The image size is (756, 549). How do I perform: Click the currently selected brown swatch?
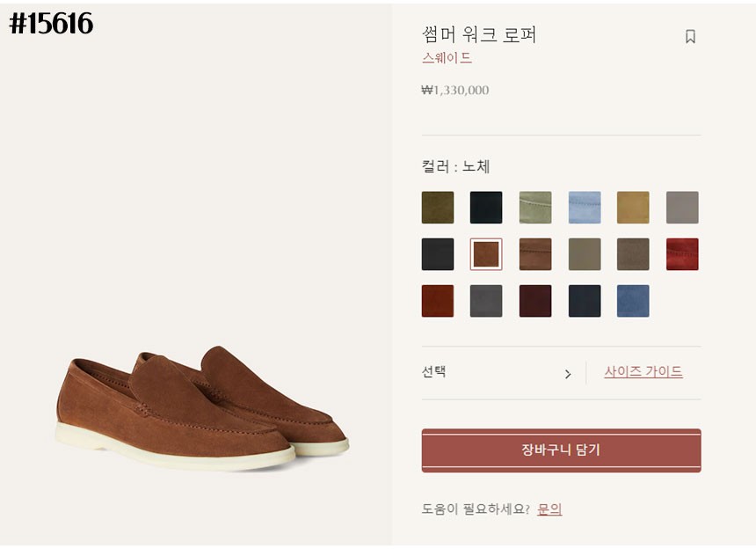coord(486,254)
